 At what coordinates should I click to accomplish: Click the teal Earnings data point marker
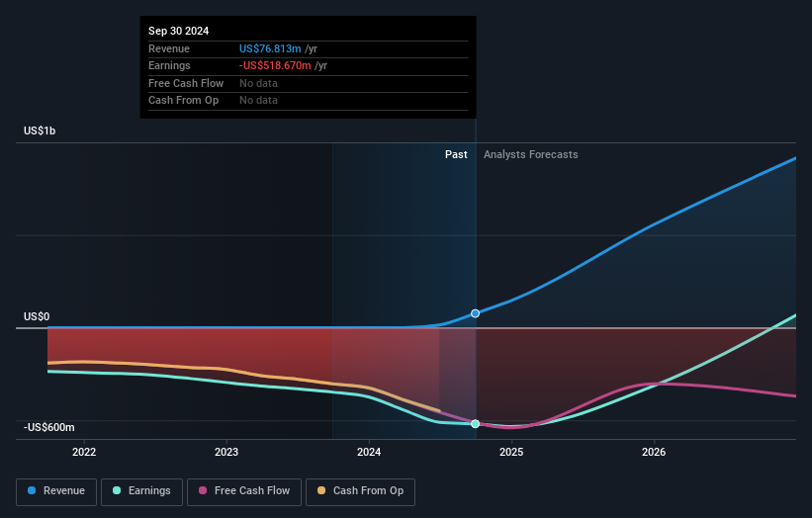click(x=475, y=424)
